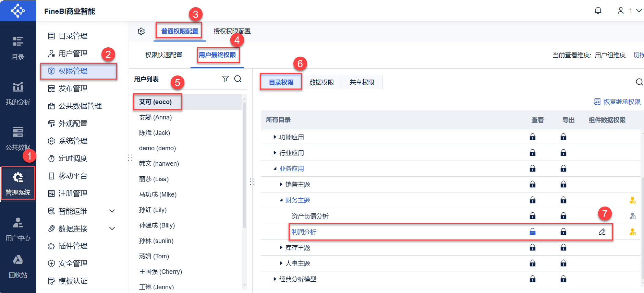Open 公共数据 in the sidebar
The height and width of the screenshot is (293, 644).
tap(18, 138)
